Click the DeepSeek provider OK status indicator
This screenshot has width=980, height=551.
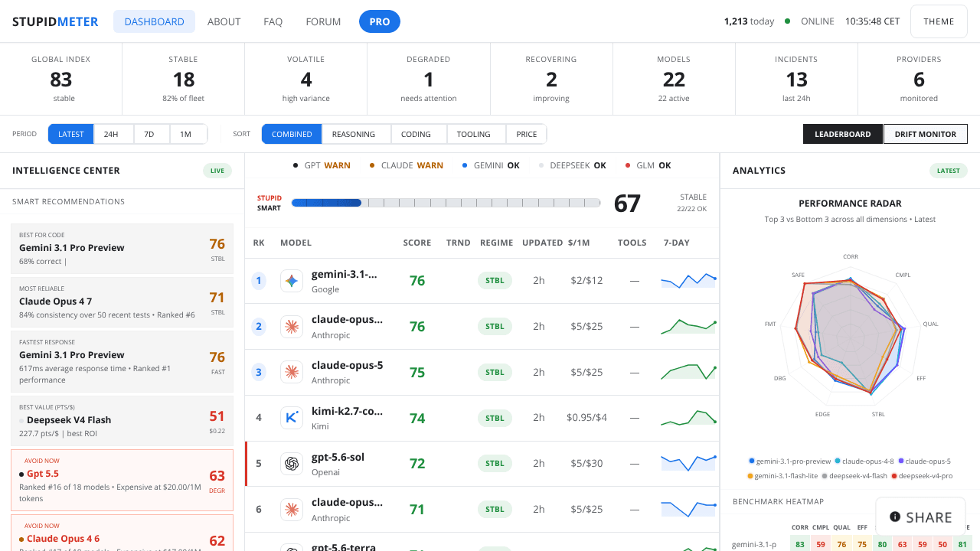coord(573,165)
